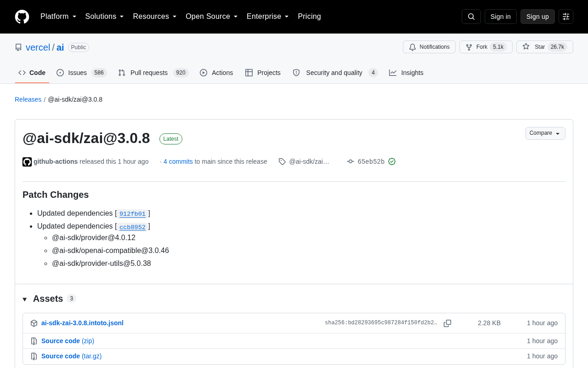Click the tar.gz file icon

tap(34, 356)
